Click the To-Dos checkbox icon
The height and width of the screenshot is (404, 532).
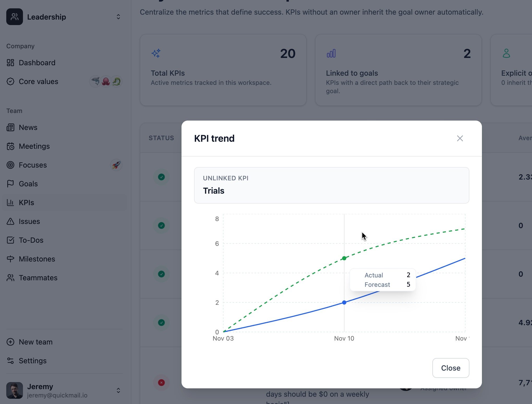click(10, 240)
